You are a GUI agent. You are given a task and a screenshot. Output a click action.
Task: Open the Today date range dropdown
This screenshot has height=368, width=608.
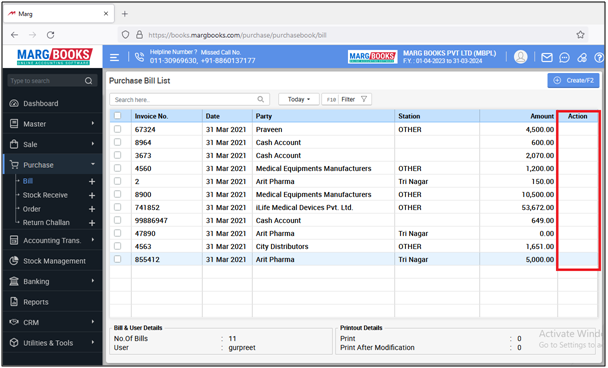(299, 99)
